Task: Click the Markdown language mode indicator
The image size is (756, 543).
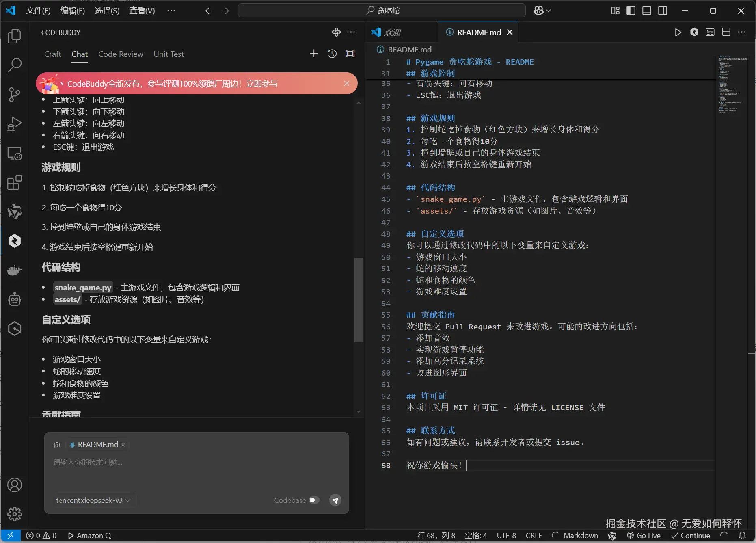Action: coord(581,536)
